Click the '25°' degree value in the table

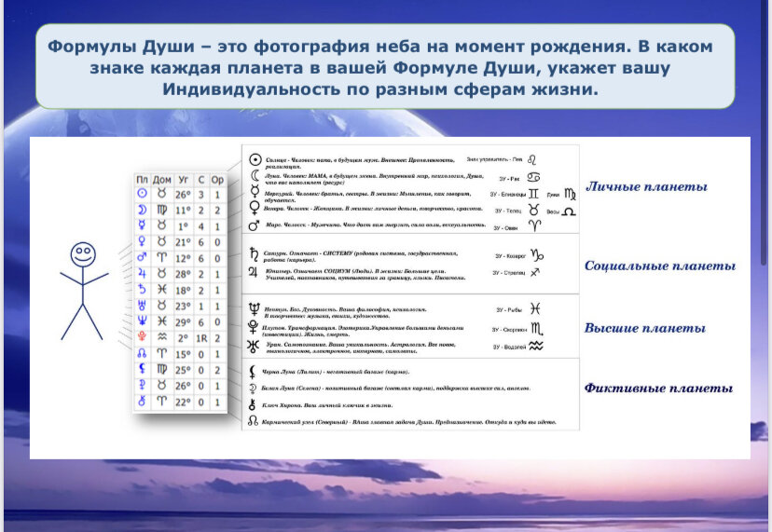[x=183, y=370]
